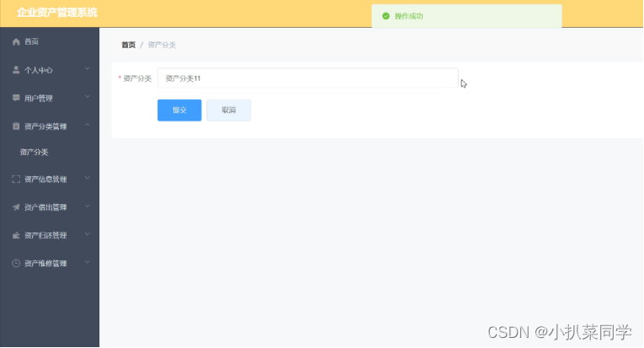Click the 资产归还管理 icon
The image size is (644, 348).
coord(16,235)
